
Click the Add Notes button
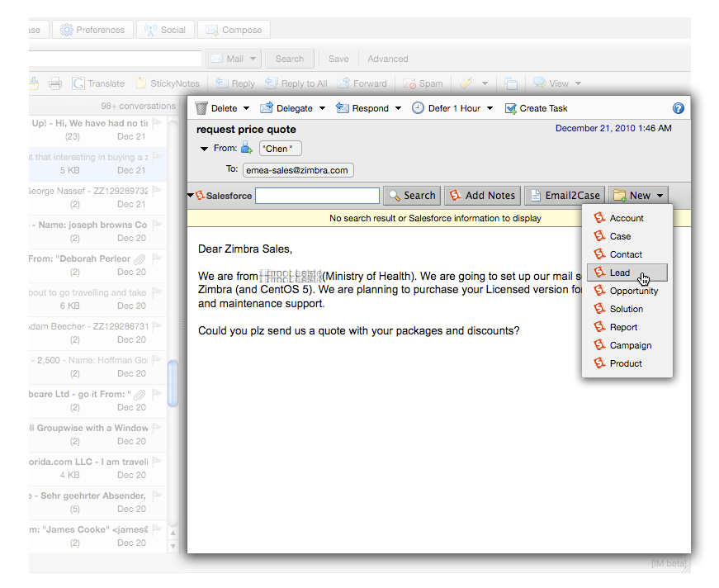[482, 196]
